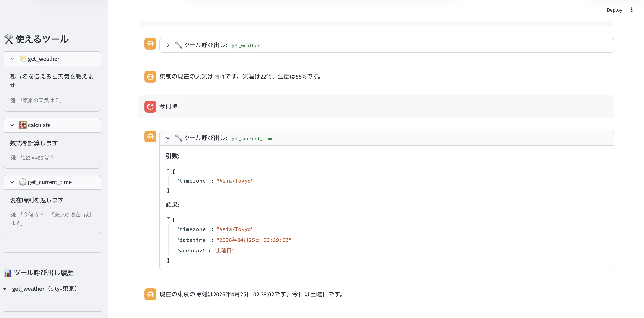This screenshot has width=644, height=318.
Task: Collapse the results JSON tree triangle
Action: (168, 218)
